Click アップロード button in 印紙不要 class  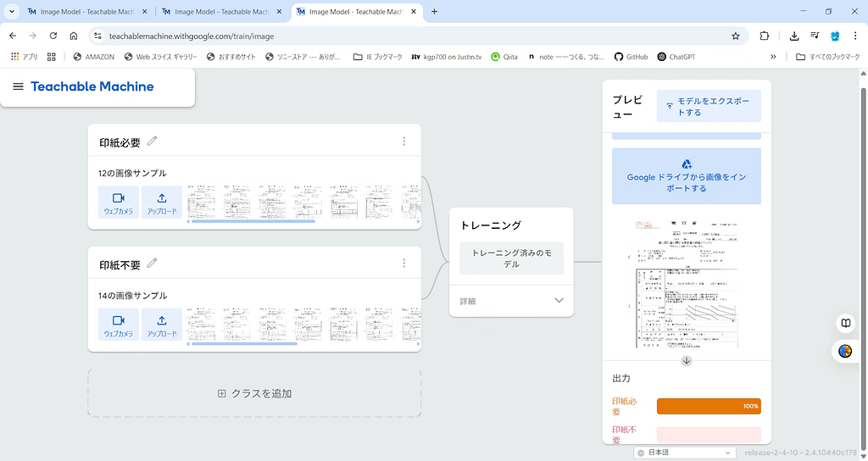162,325
